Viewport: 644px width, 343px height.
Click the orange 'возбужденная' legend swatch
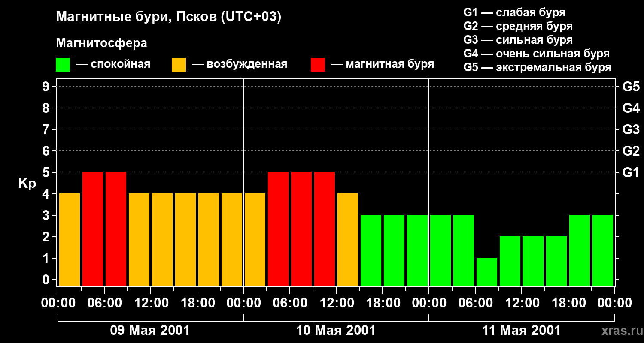point(179,65)
